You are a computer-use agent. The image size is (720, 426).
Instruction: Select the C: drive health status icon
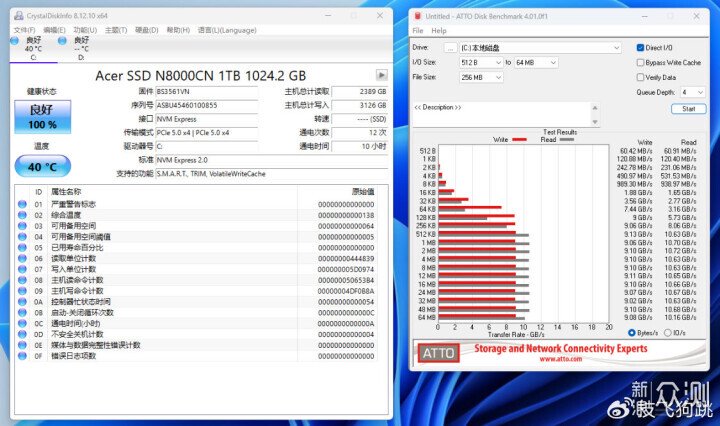coord(15,41)
